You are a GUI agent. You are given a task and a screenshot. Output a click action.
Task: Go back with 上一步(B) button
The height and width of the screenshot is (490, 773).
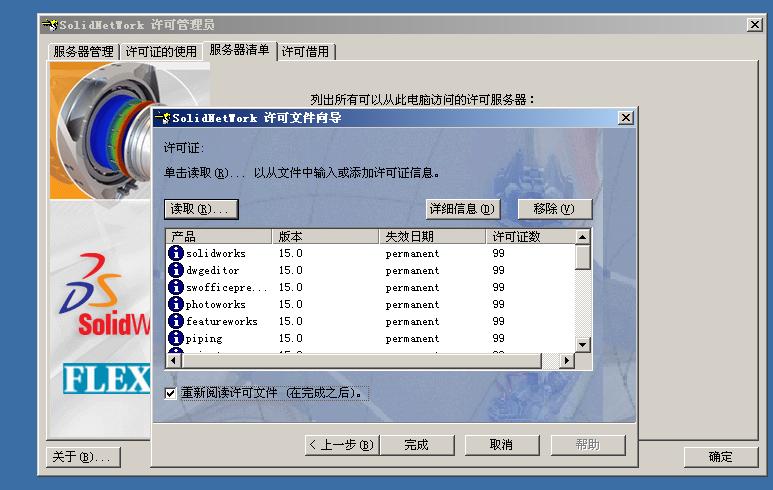342,445
